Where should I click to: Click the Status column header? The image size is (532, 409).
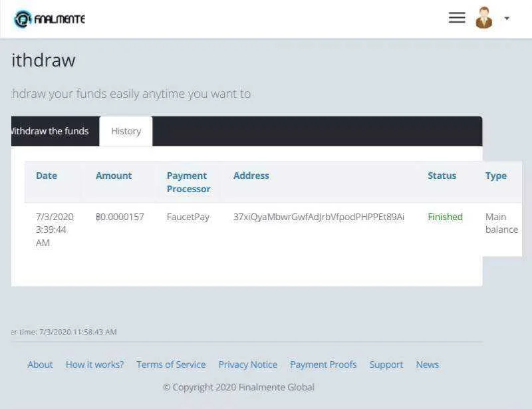click(442, 176)
